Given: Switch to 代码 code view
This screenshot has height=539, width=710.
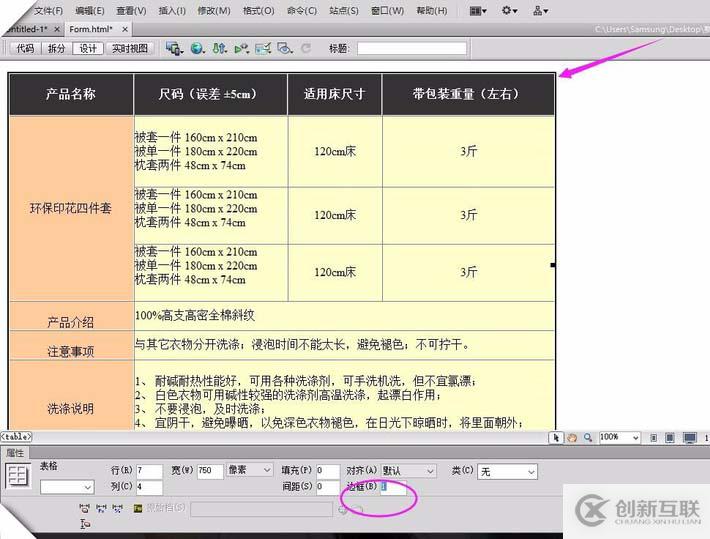Looking at the screenshot, I should coord(25,48).
